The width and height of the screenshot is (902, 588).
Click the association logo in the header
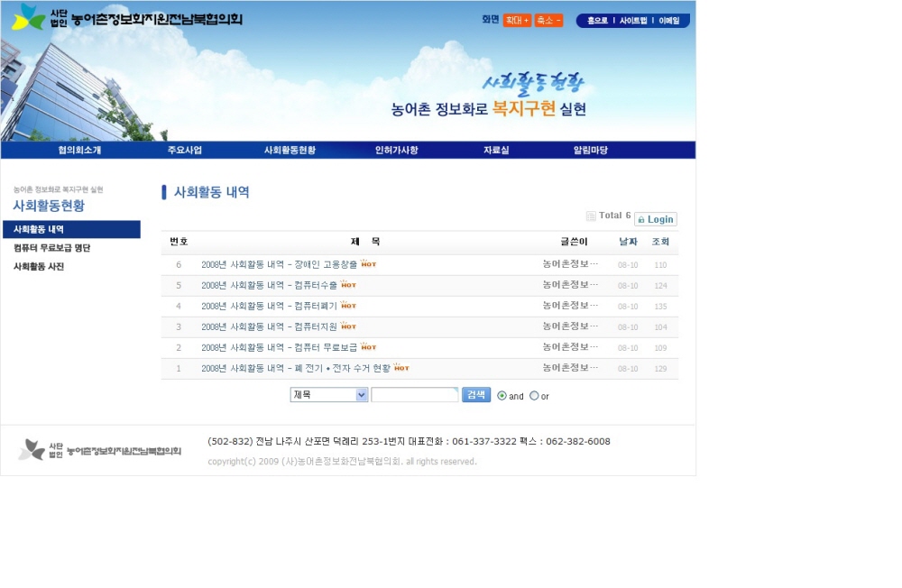coord(126,17)
